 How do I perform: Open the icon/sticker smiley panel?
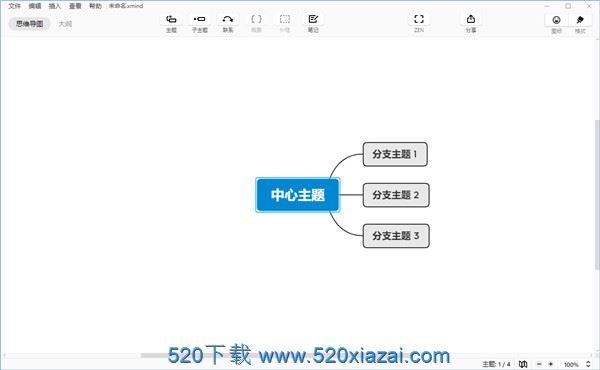click(556, 20)
